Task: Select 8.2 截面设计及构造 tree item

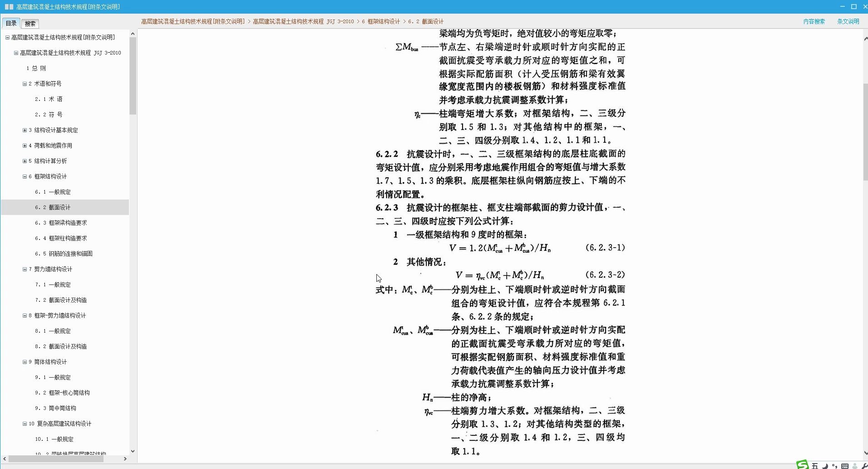Action: (x=61, y=346)
